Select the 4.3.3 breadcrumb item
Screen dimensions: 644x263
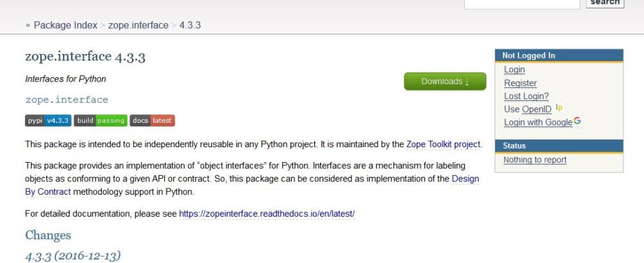[x=191, y=25]
